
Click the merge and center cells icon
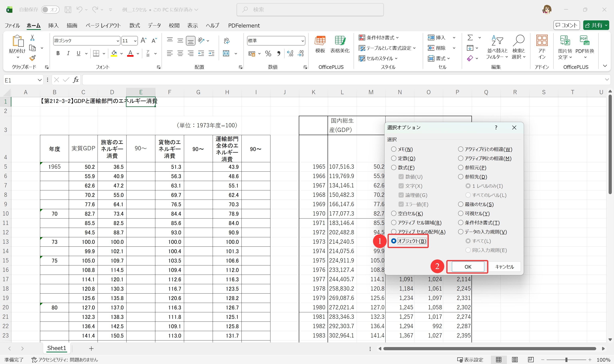(x=226, y=53)
